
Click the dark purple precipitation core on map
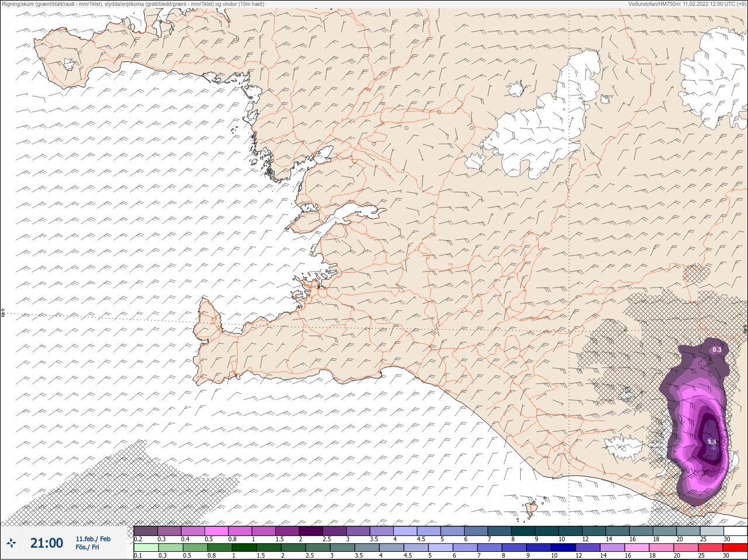point(710,438)
